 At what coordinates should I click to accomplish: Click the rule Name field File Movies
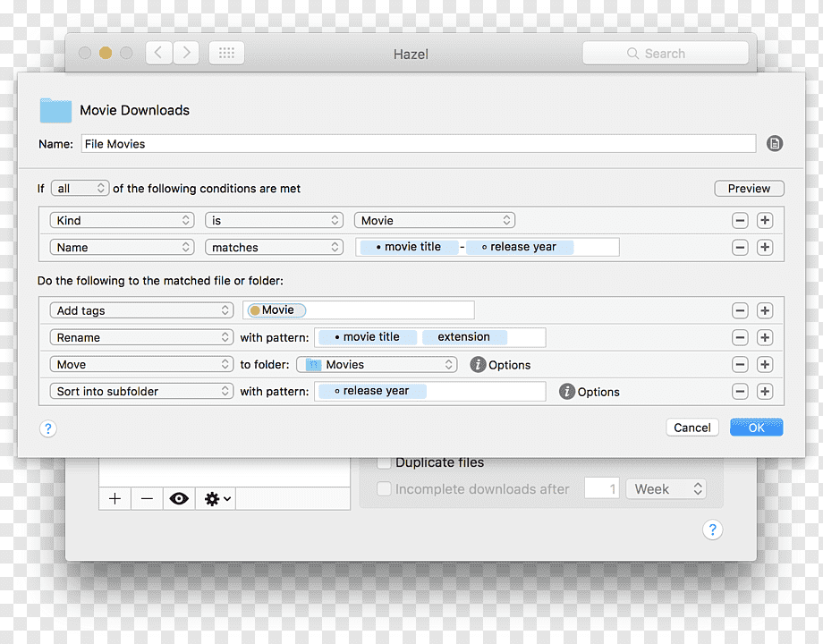tap(419, 144)
